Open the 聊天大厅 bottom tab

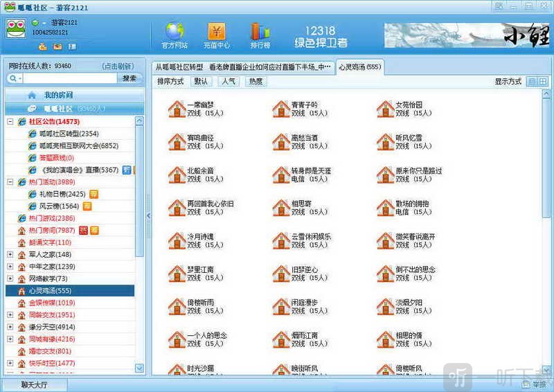[34, 384]
